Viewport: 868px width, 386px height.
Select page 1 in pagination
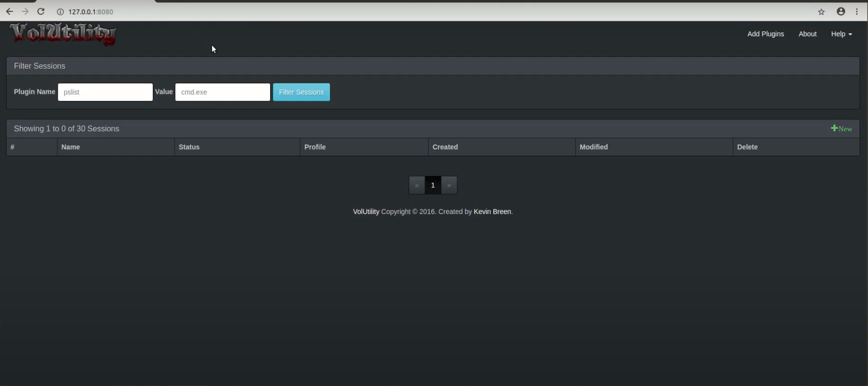(x=433, y=185)
